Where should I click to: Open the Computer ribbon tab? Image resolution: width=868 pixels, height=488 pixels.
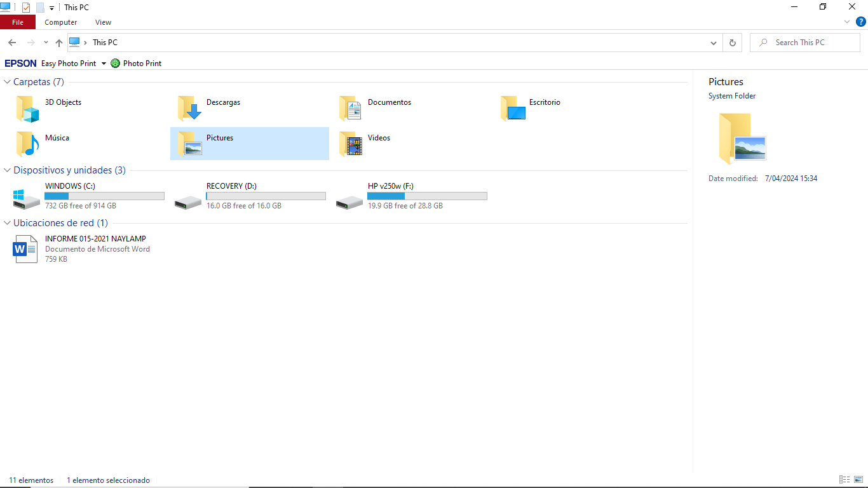coord(61,22)
